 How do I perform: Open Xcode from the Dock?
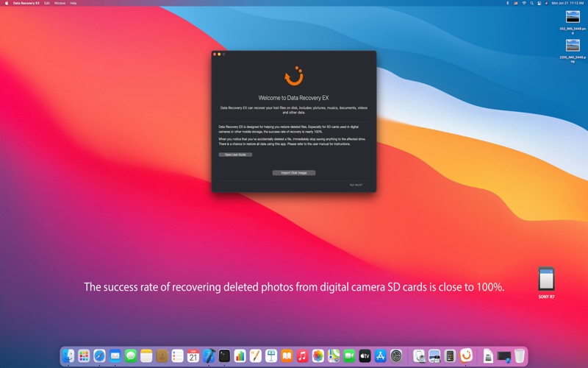click(x=209, y=355)
